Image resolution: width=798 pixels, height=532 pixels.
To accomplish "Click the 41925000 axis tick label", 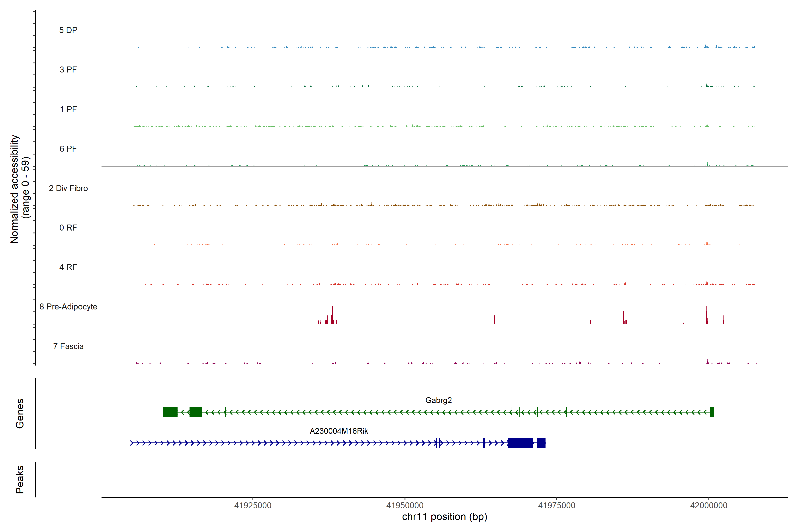I will [253, 506].
